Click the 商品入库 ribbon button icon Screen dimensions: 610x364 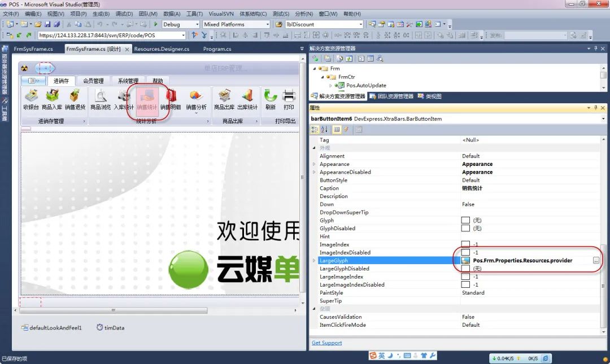[x=52, y=96]
